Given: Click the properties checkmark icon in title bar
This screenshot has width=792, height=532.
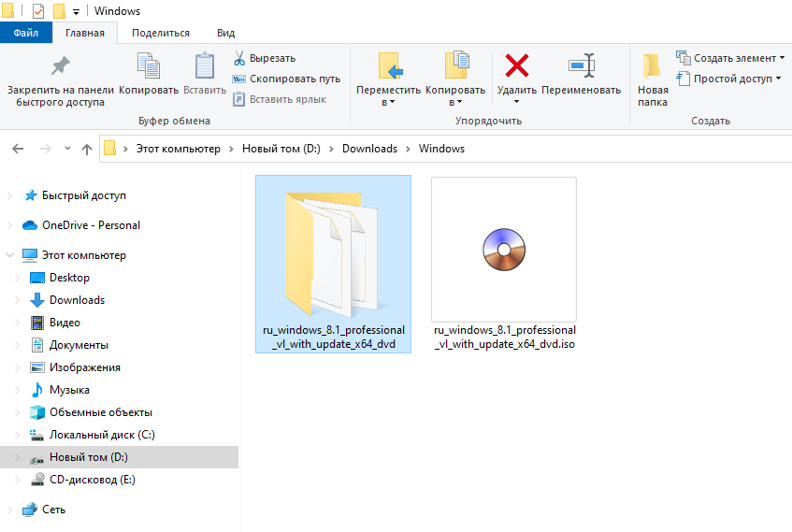Looking at the screenshot, I should tap(38, 10).
